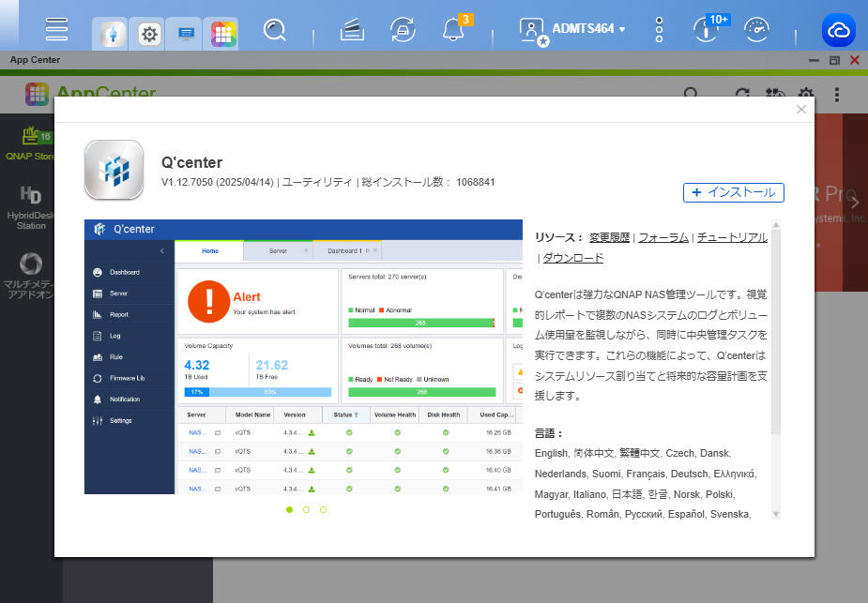Click the search magnifier in top bar
The image size is (868, 603).
click(x=274, y=30)
